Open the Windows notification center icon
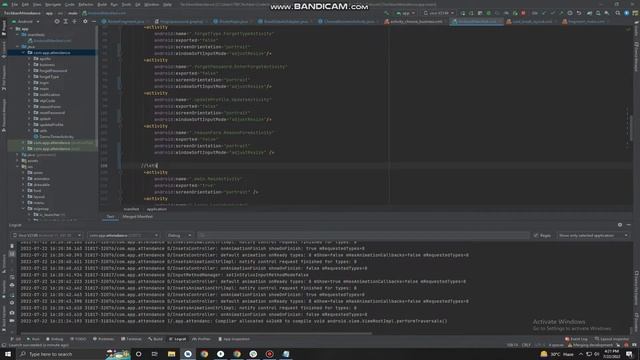The image size is (640, 360). click(x=629, y=354)
